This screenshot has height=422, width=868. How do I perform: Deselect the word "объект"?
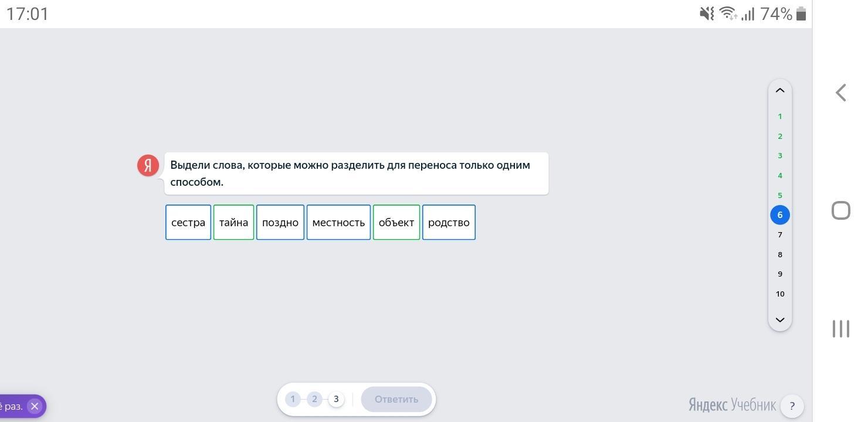tap(396, 222)
